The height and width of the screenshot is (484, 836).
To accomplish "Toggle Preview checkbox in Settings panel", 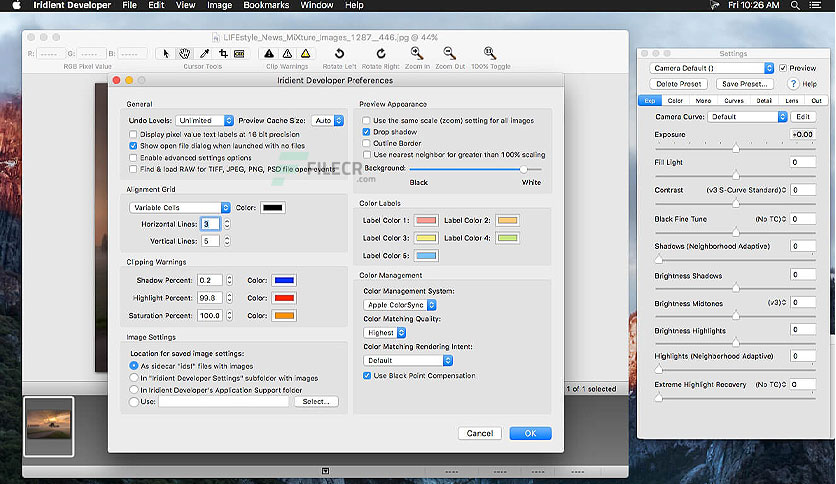I will tap(783, 68).
